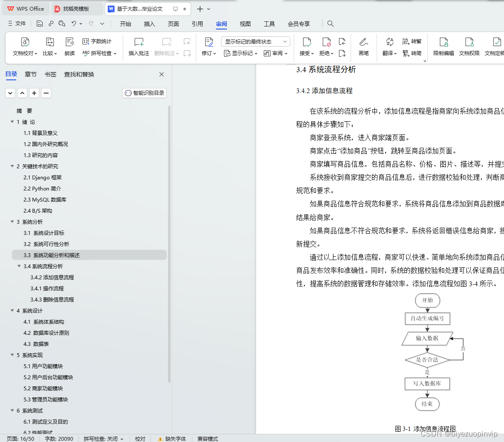Switch to the Chapters pane tab
Image resolution: width=504 pixels, height=442 pixels.
tap(30, 74)
